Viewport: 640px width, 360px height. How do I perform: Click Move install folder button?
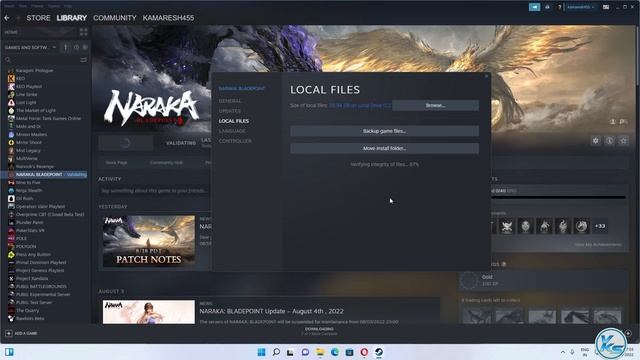[384, 148]
